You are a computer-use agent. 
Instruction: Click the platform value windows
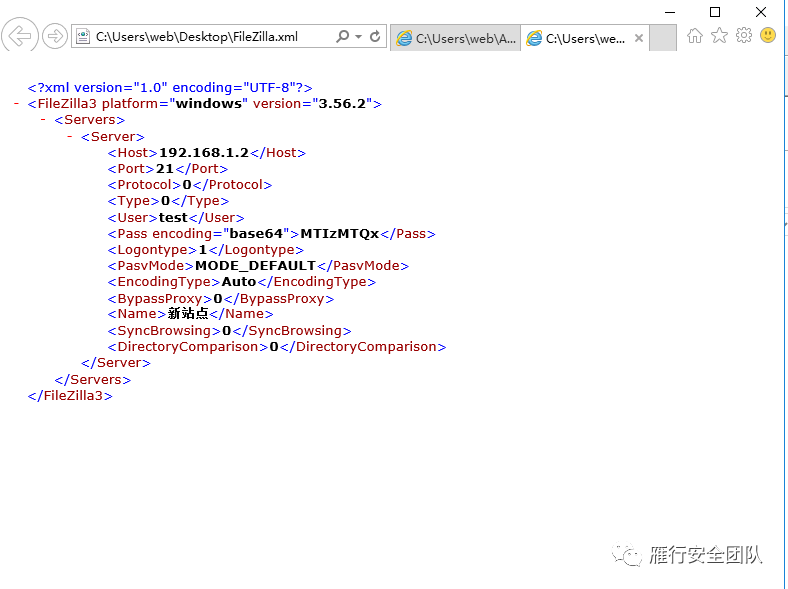pyautogui.click(x=209, y=104)
